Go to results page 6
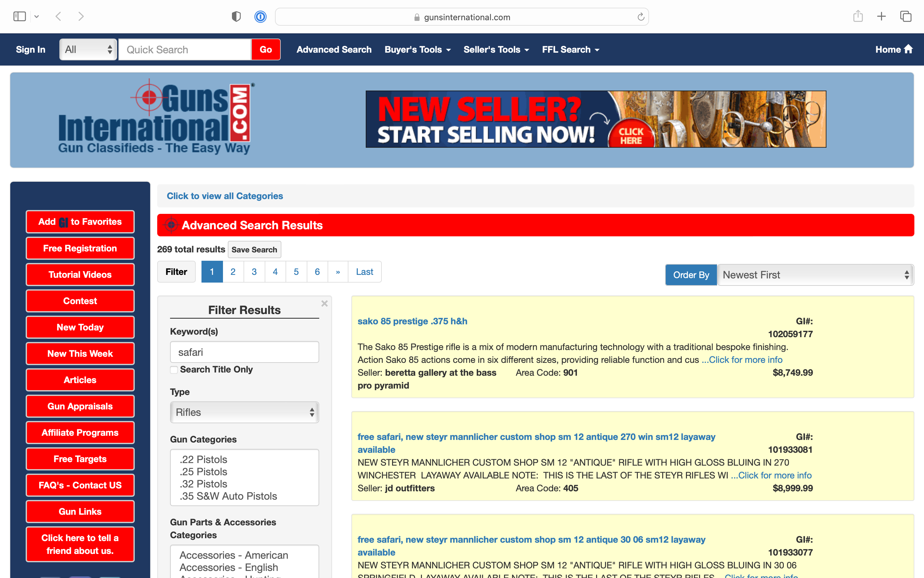 317,272
